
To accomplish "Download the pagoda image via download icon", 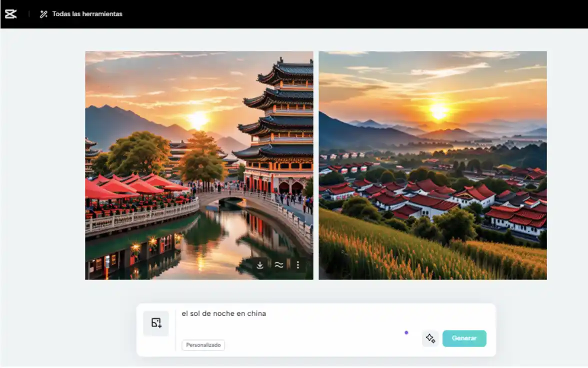I will [x=260, y=265].
